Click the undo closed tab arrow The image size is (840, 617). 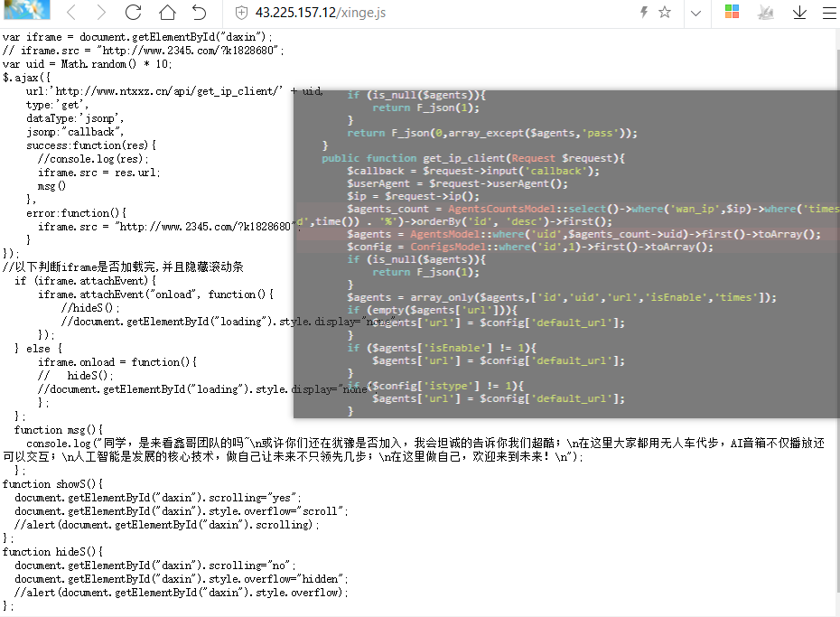click(x=200, y=13)
